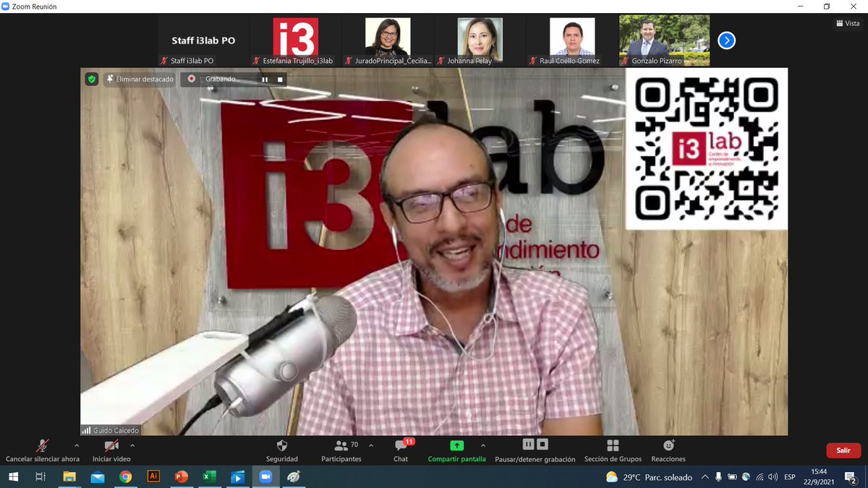
Task: Show hidden tray icons arrow
Action: 705,477
